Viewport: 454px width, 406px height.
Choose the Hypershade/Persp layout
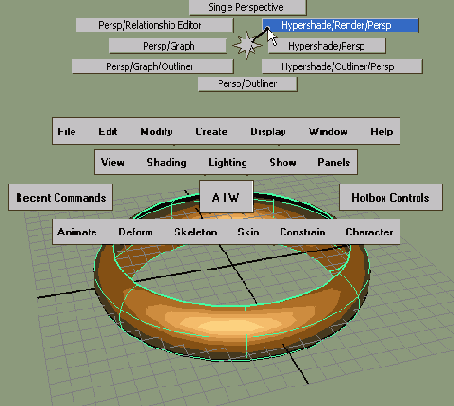(327, 46)
